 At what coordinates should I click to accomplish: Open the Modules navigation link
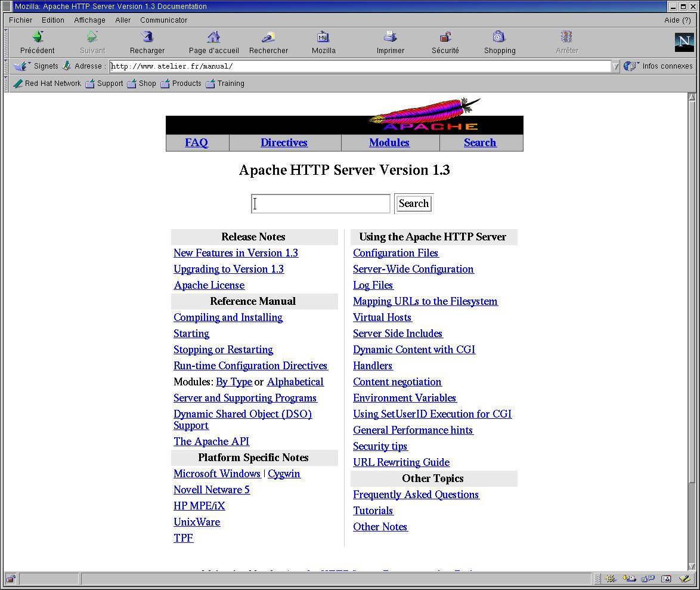coord(389,143)
